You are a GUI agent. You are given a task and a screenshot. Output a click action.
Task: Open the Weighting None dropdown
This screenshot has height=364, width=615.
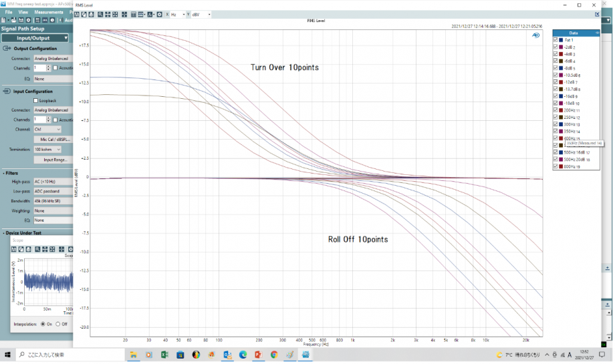[53, 211]
